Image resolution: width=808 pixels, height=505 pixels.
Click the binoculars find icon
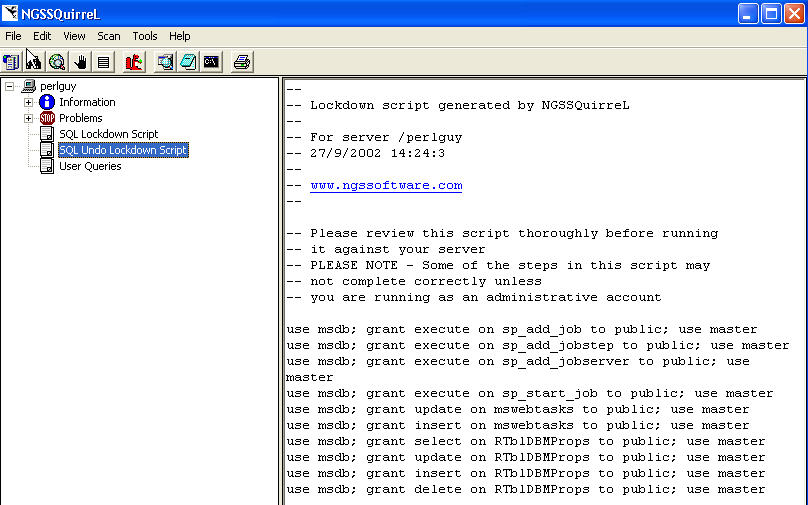click(34, 62)
